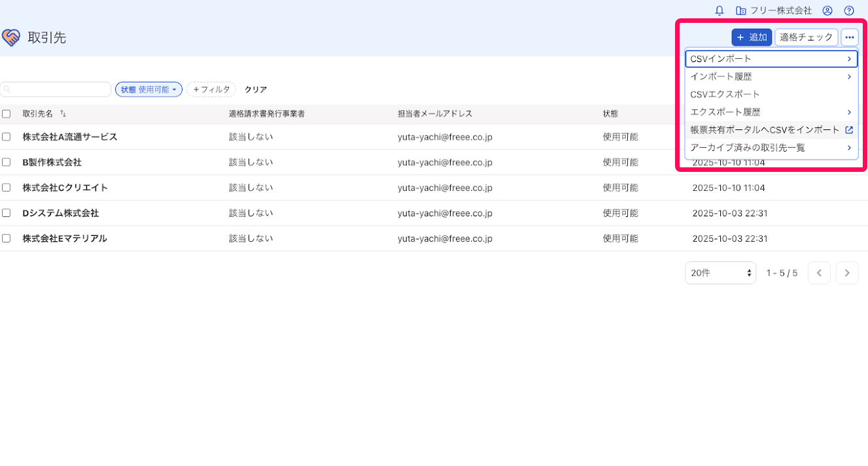Click the 状態 column header

pyautogui.click(x=610, y=114)
